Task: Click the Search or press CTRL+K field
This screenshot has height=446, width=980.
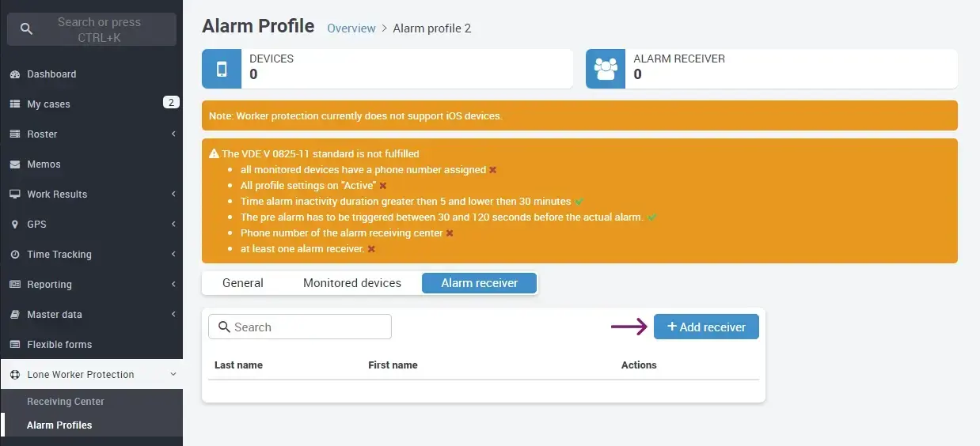Action: click(92, 29)
